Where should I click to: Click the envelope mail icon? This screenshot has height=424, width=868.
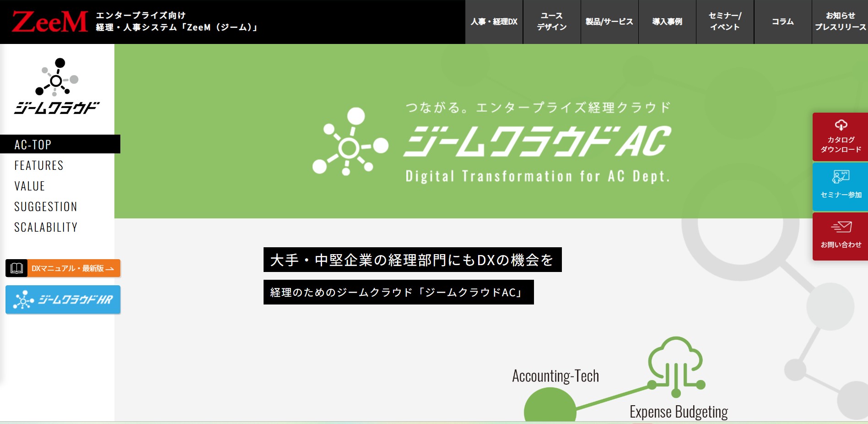(x=841, y=227)
